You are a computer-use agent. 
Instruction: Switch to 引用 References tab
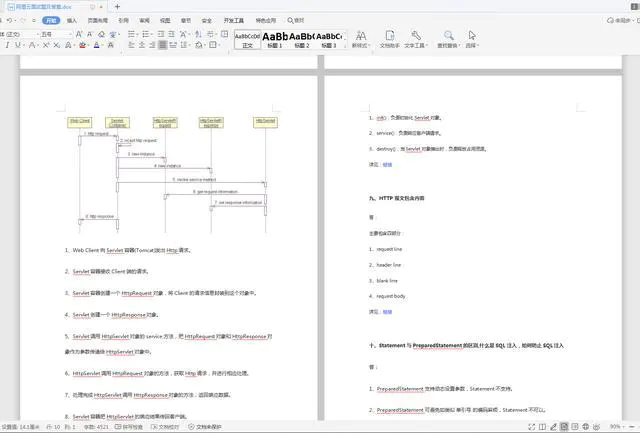pyautogui.click(x=123, y=20)
